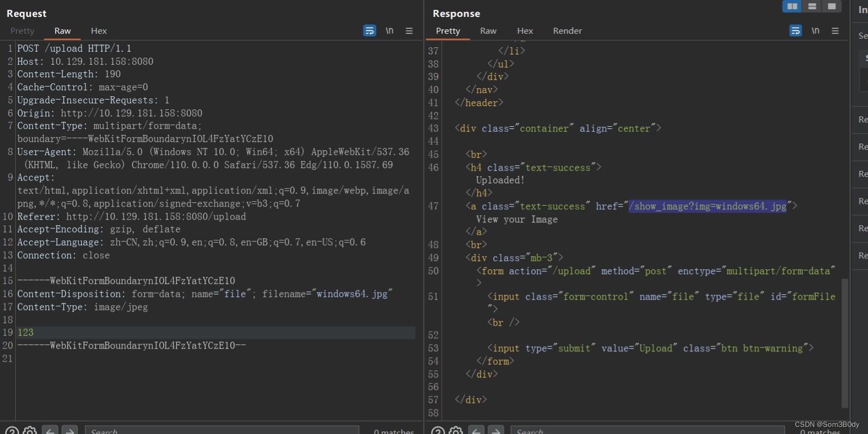The width and height of the screenshot is (868, 434).
Task: Focus the Request search field
Action: [222, 431]
